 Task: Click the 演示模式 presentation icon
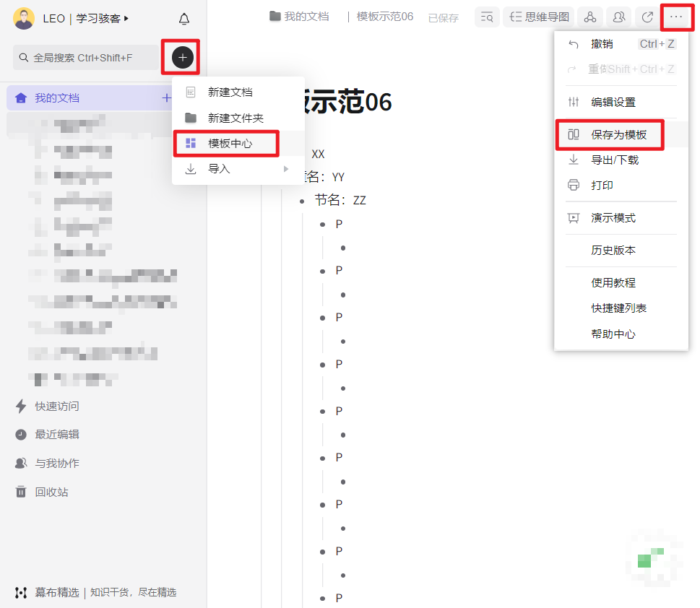(573, 218)
